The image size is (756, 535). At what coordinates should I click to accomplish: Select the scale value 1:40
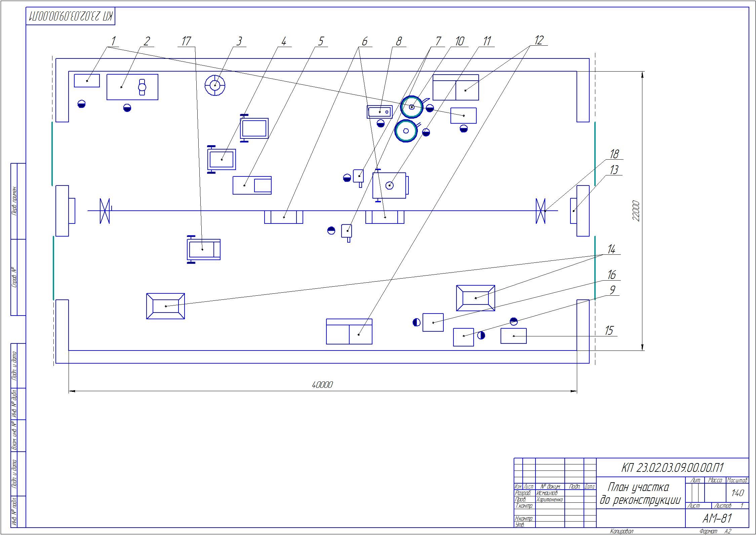tap(737, 493)
